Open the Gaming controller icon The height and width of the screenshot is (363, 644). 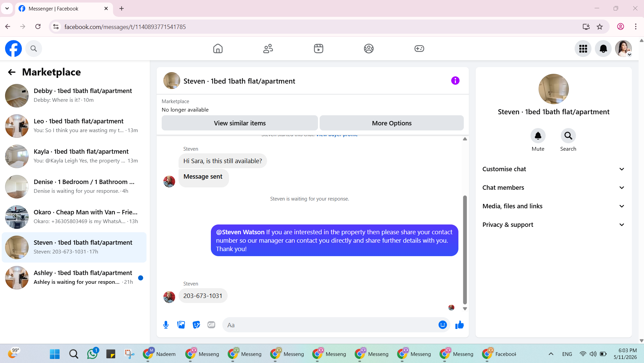(x=419, y=49)
